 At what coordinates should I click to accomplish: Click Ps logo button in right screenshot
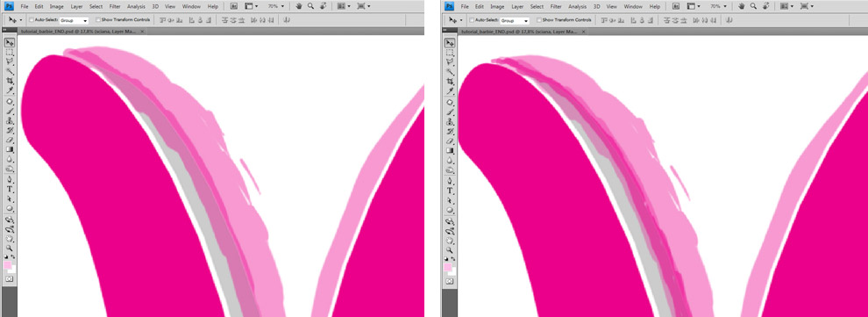tap(450, 6)
